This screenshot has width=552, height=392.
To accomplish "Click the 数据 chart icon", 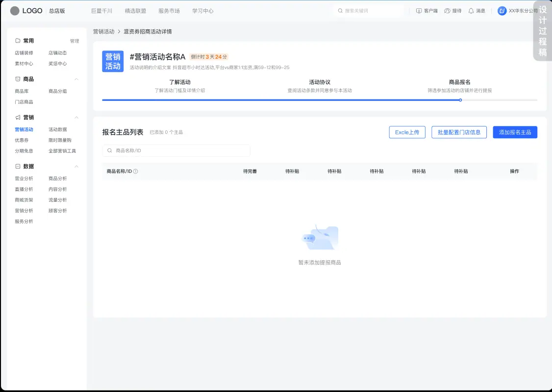I will (x=18, y=166).
